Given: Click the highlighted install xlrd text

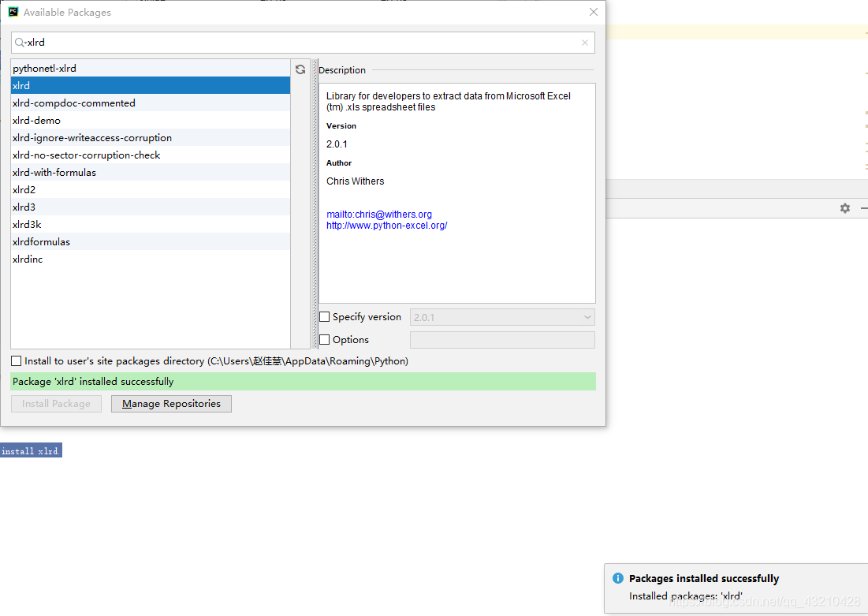Looking at the screenshot, I should pyautogui.click(x=31, y=450).
